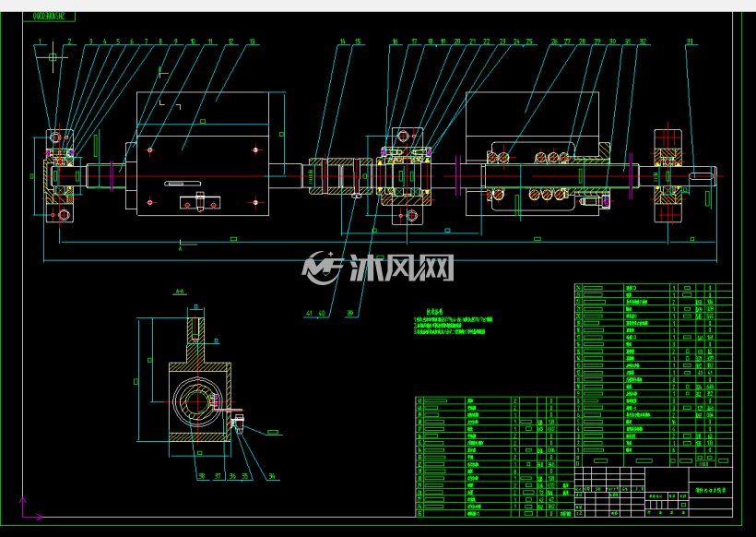Pick part callout number 9
The height and width of the screenshot is (537, 756).
(175, 42)
